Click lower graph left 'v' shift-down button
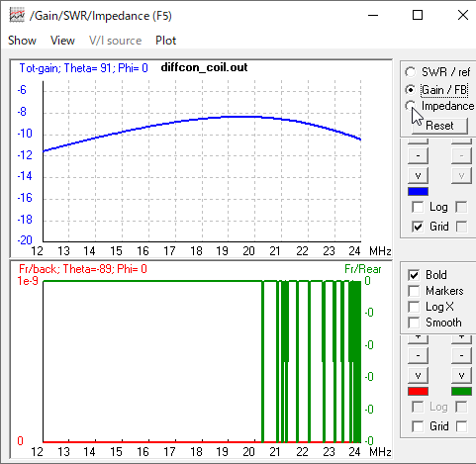 pyautogui.click(x=418, y=375)
